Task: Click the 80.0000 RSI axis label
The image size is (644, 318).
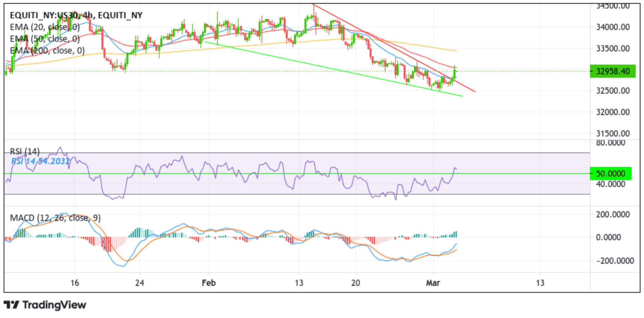Action: 610,143
